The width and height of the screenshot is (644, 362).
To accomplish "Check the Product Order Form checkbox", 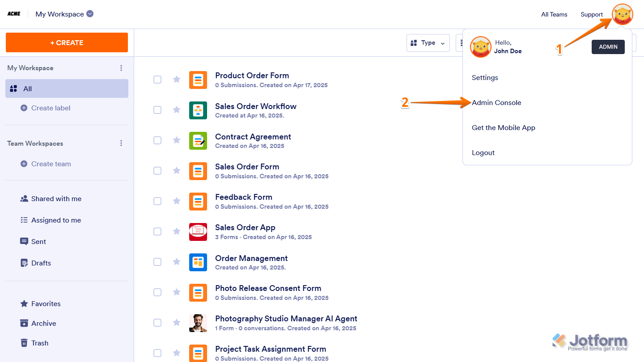I will pyautogui.click(x=157, y=80).
